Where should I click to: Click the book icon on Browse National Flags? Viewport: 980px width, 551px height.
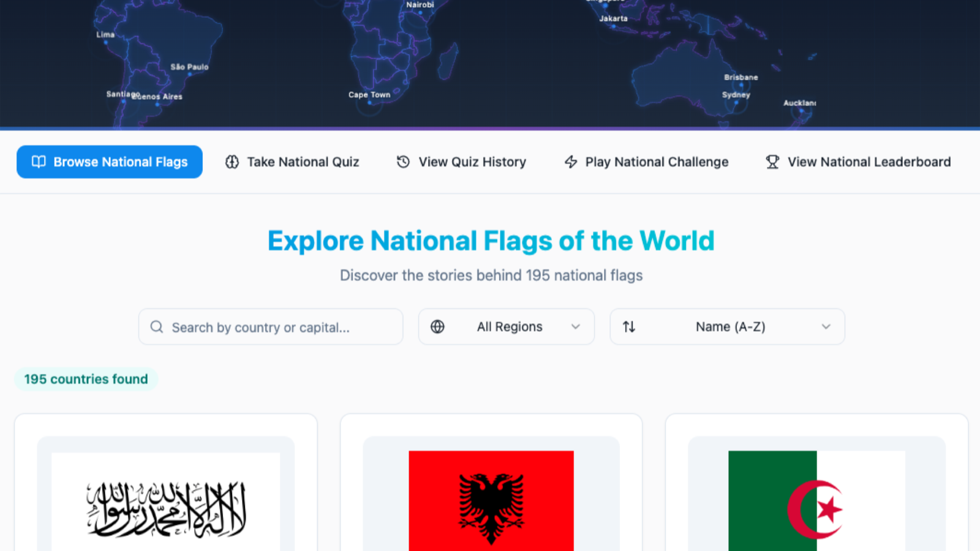point(38,162)
